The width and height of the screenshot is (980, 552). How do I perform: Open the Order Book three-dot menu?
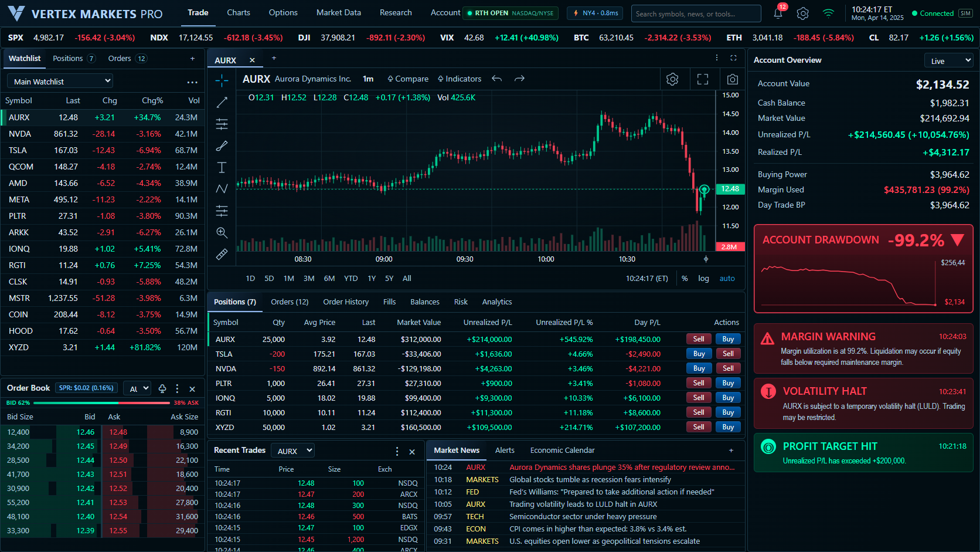pos(177,388)
